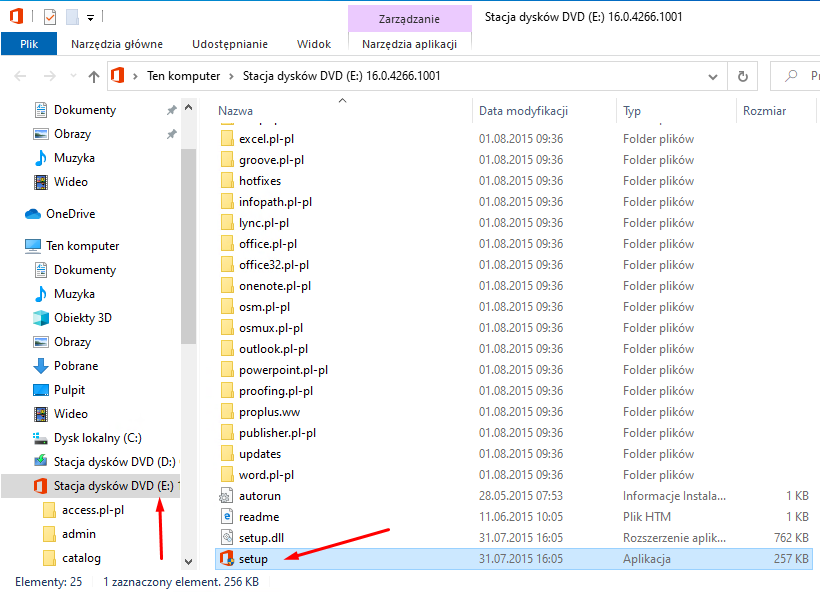Screen dimensions: 820x592
Task: Select the readme HTM file icon
Action: [226, 517]
